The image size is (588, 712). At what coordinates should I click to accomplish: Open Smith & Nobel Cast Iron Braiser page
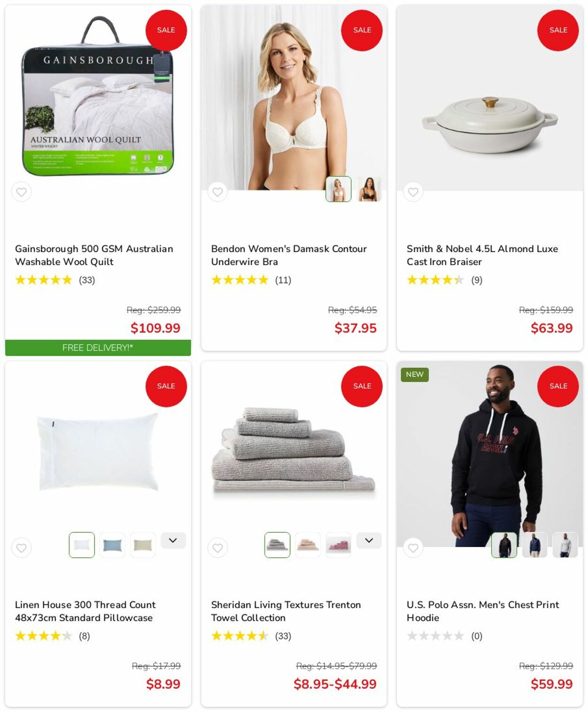(x=482, y=255)
